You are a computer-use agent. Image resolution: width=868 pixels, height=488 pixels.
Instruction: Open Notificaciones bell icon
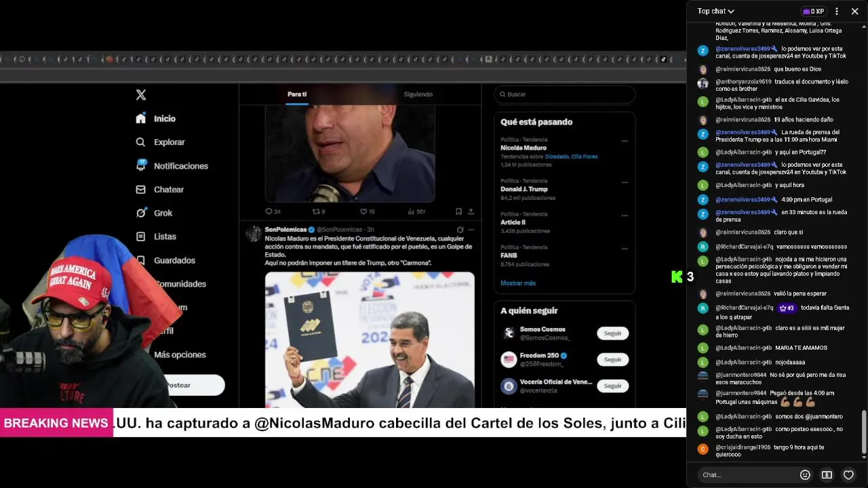(140, 165)
